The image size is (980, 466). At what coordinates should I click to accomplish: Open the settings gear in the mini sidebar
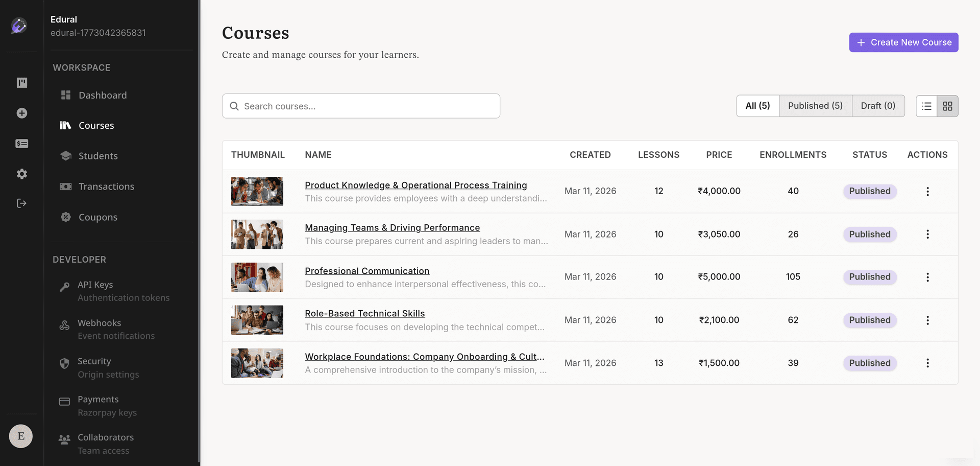[x=21, y=174]
